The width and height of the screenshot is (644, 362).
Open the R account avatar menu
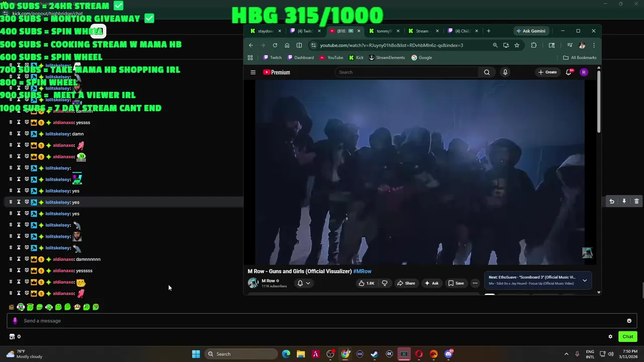pyautogui.click(x=584, y=72)
